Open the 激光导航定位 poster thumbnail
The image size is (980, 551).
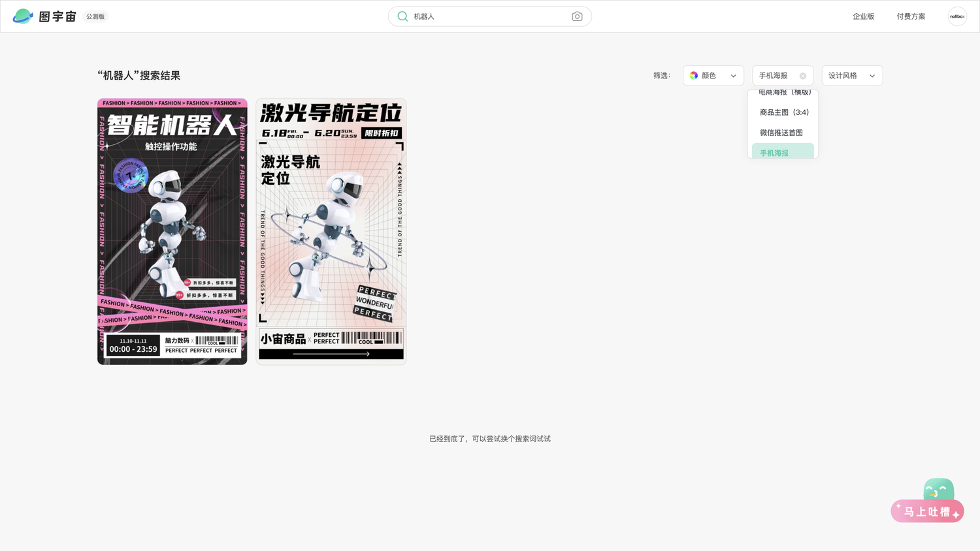(x=331, y=232)
